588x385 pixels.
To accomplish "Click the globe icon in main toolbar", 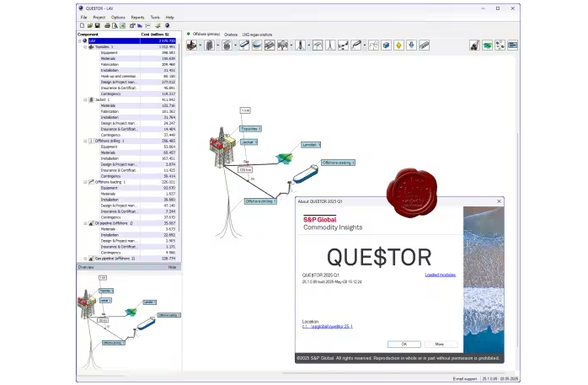I will pyautogui.click(x=168, y=25).
